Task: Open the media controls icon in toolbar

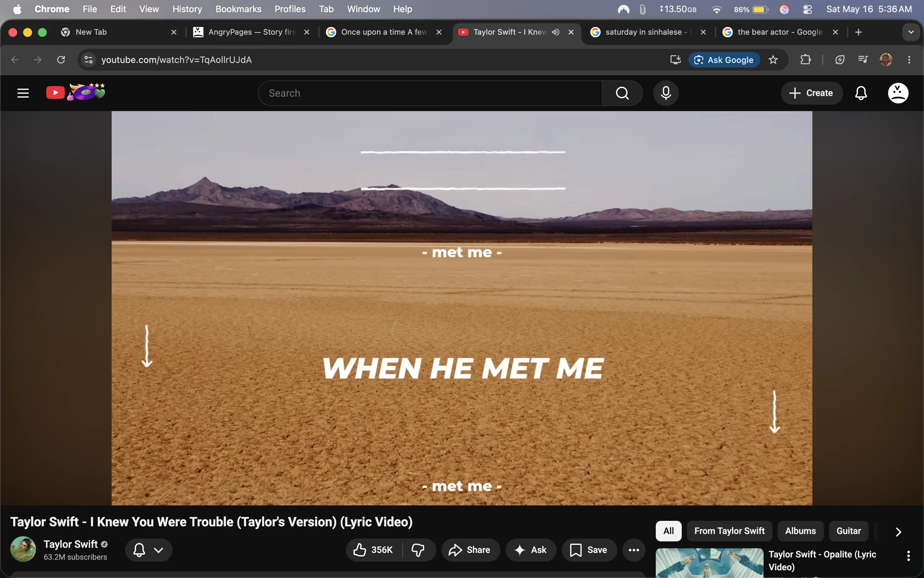Action: pyautogui.click(x=863, y=60)
